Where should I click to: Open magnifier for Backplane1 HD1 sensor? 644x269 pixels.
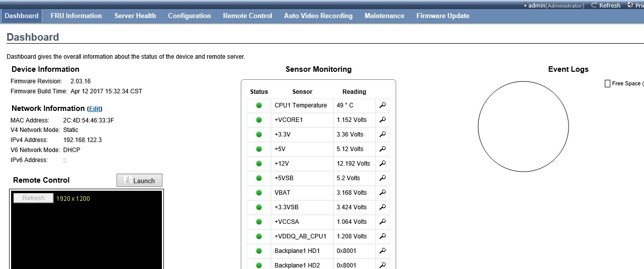(x=383, y=251)
